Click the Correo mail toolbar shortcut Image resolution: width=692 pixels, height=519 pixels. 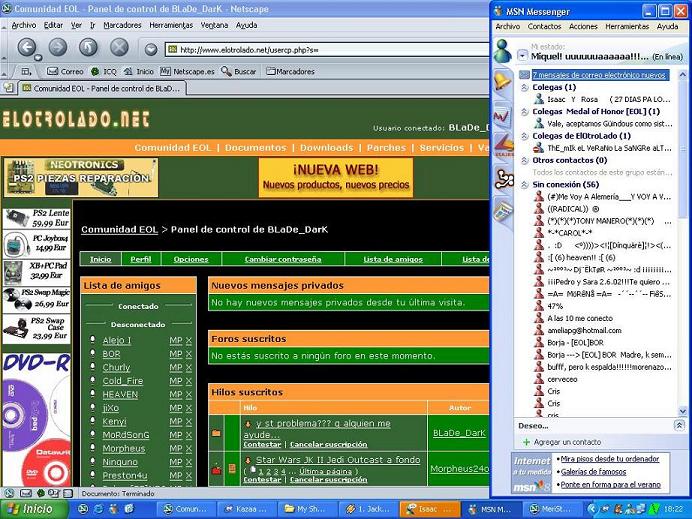click(x=64, y=71)
